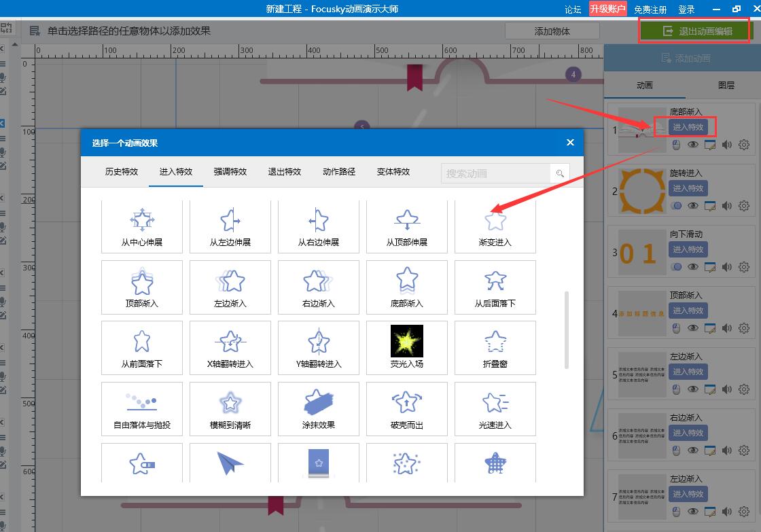Viewport: 761px width, 532px height.
Task: Click the 免费注册 link
Action: pos(650,10)
